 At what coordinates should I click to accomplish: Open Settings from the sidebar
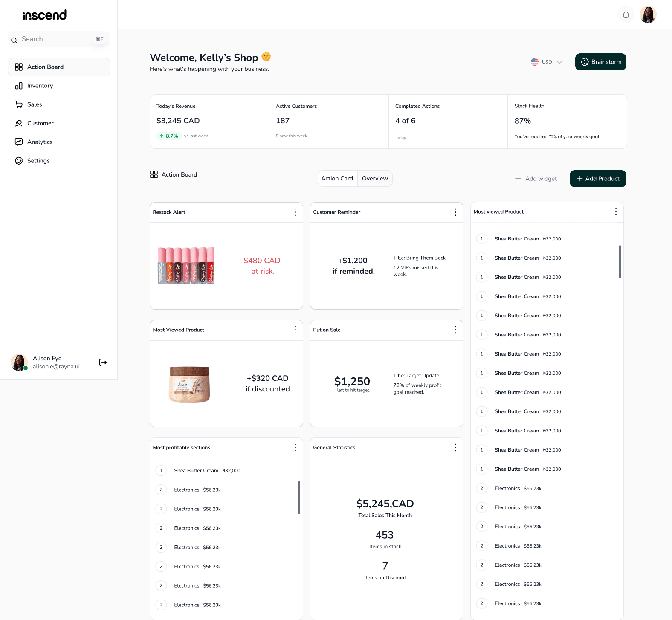pyautogui.click(x=59, y=161)
